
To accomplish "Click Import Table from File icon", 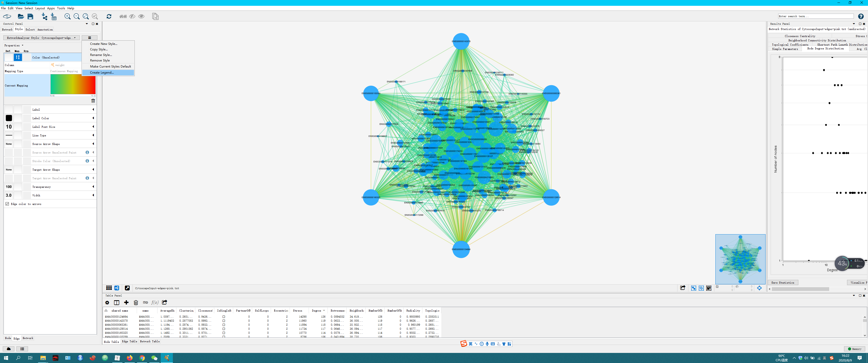I will click(x=53, y=16).
